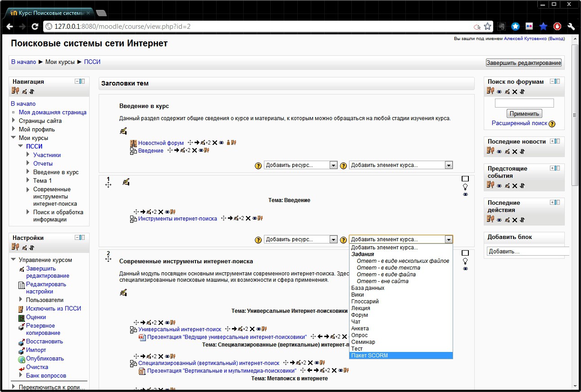Click edit summary icon under Введение в курс
Viewport: 581px width, 392px height.
(123, 131)
